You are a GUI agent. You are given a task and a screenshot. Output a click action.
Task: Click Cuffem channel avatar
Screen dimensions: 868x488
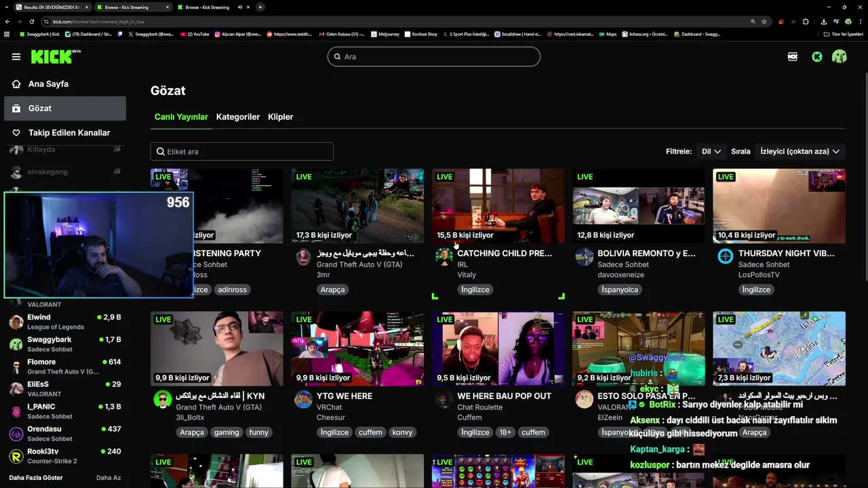coord(443,399)
